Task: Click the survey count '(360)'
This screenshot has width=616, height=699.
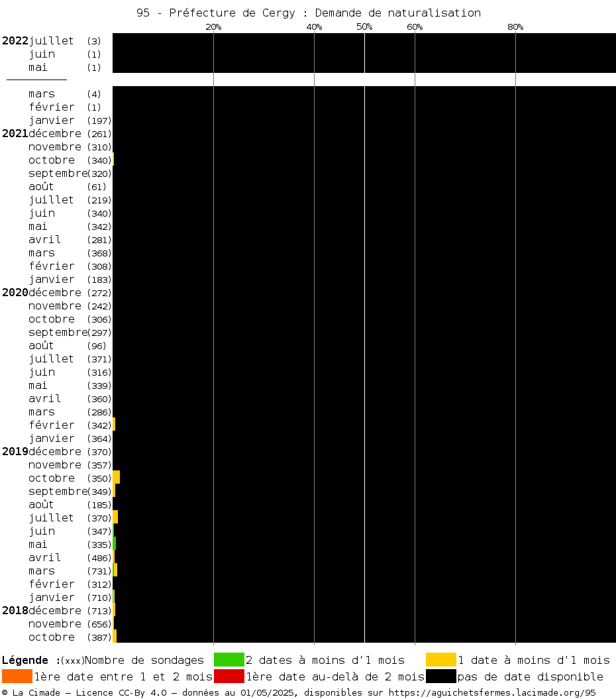Action: click(99, 399)
